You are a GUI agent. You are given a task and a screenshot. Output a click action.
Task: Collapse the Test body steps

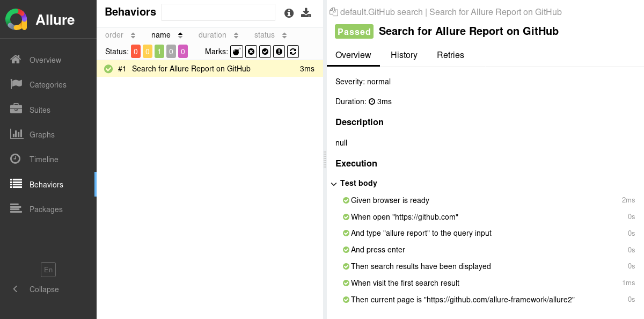pos(334,183)
